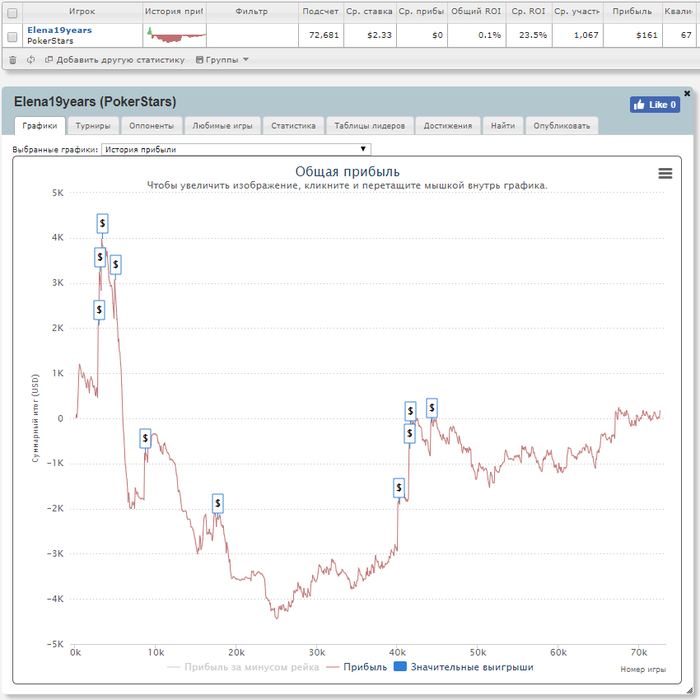This screenshot has height=700, width=700.
Task: Click the dollar marker at -2K near 40k
Action: click(399, 488)
